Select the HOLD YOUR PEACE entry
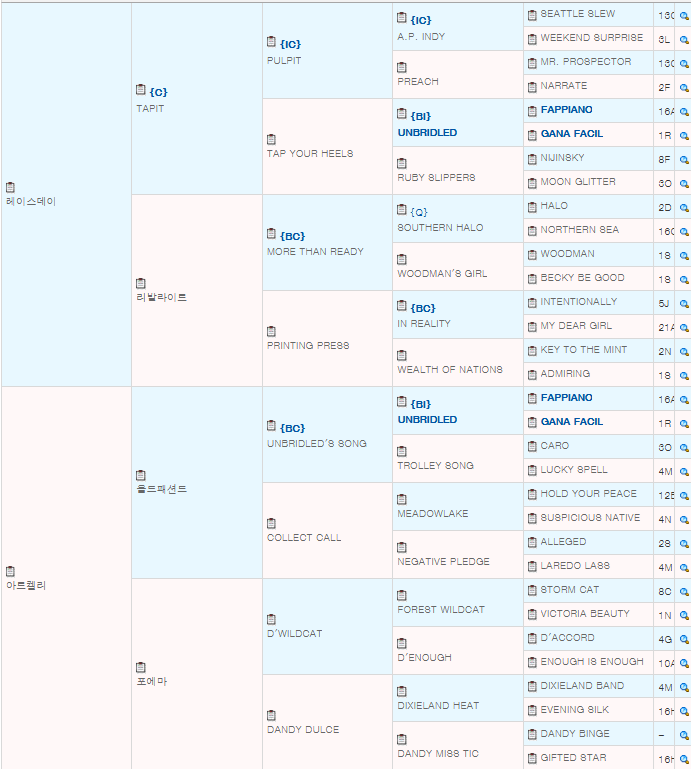The image size is (691, 769). 589,494
